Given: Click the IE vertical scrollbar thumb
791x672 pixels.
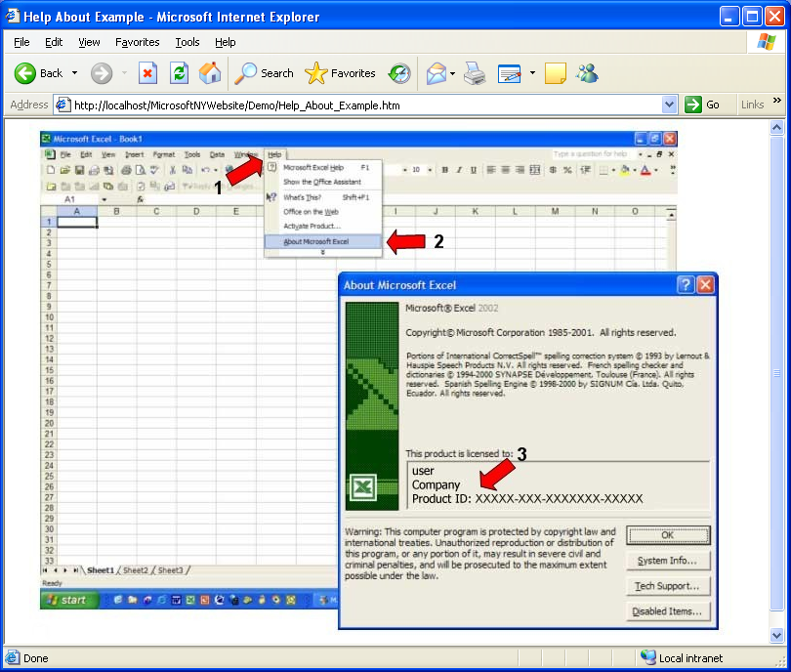Looking at the screenshot, I should click(x=777, y=373).
